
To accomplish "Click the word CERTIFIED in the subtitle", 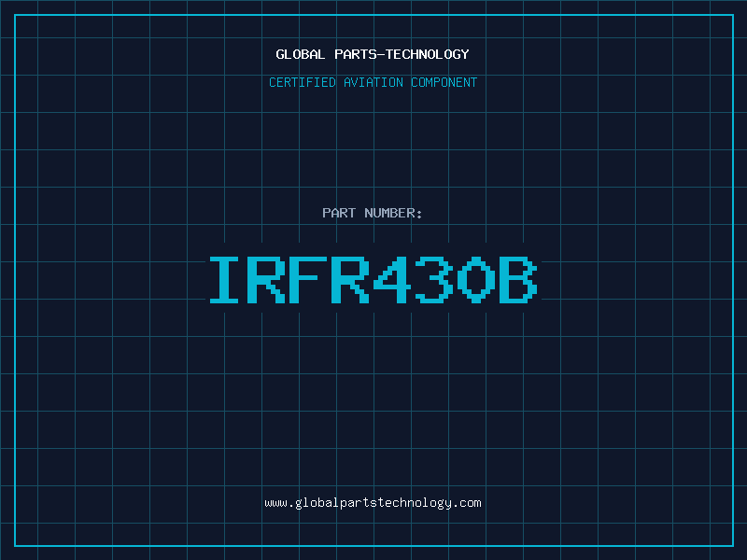I will point(303,83).
